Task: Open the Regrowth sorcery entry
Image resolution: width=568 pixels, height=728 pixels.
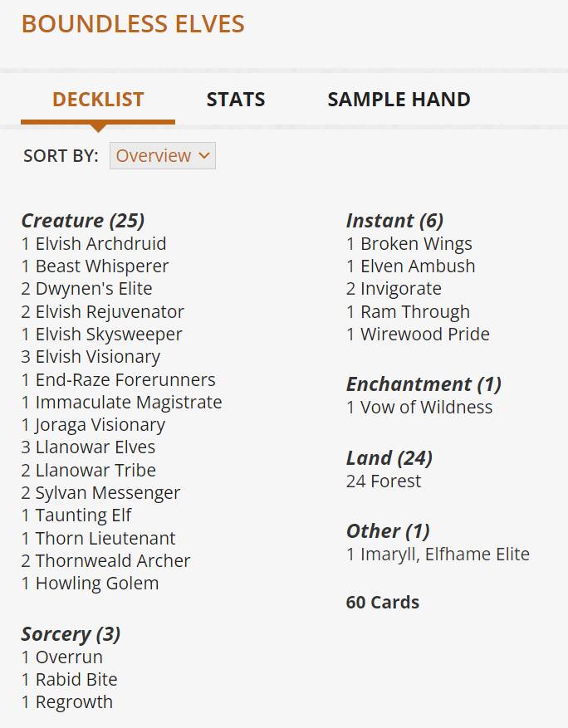Action: pos(74,702)
